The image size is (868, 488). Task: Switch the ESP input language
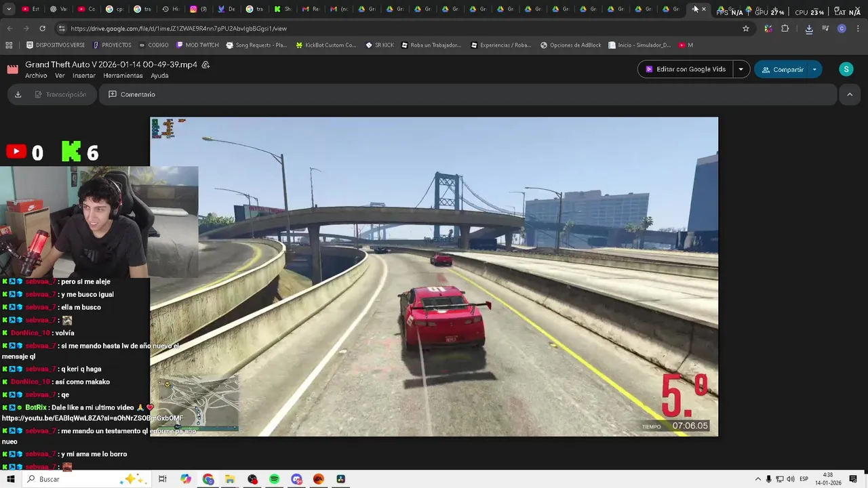(x=804, y=479)
